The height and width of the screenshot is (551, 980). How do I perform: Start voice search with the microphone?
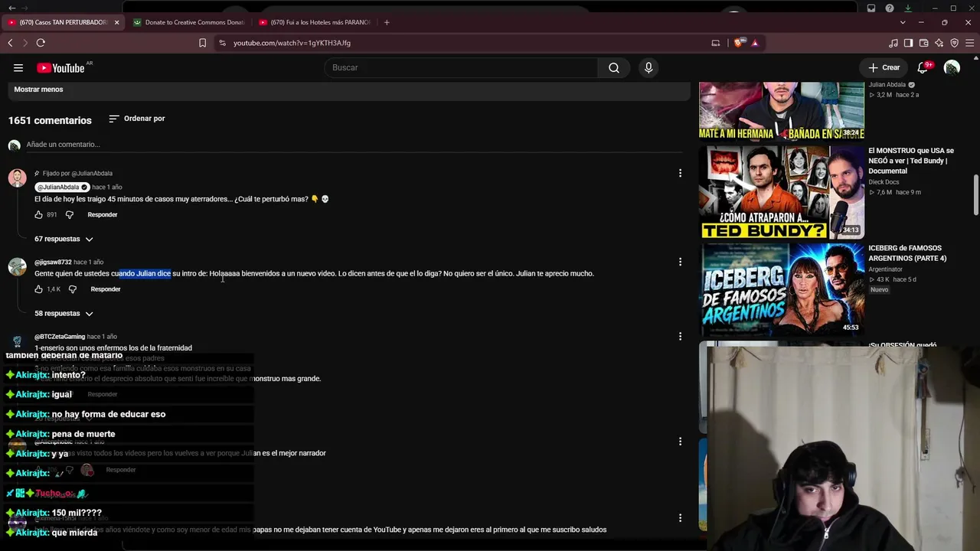point(648,68)
